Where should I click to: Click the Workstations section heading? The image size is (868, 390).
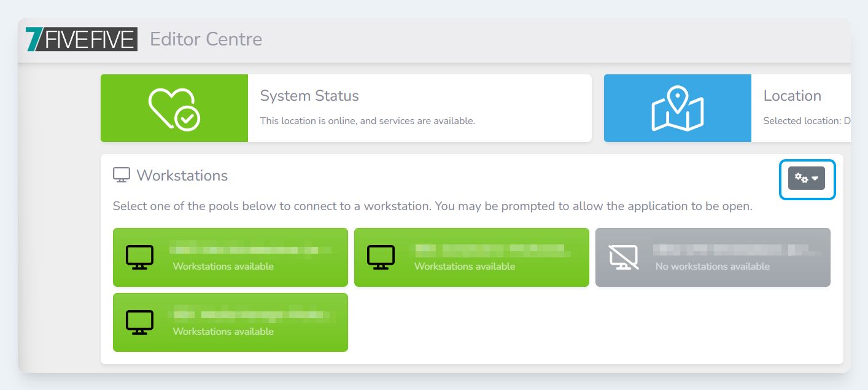(x=182, y=176)
